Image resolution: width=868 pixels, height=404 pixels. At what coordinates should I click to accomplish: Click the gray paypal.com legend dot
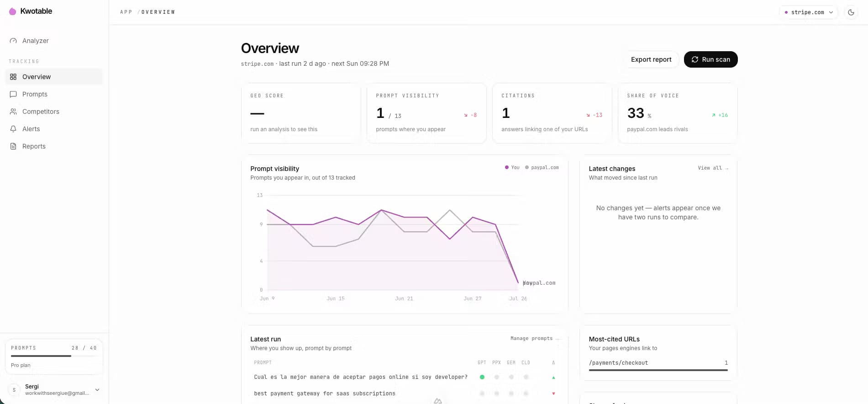pos(527,167)
